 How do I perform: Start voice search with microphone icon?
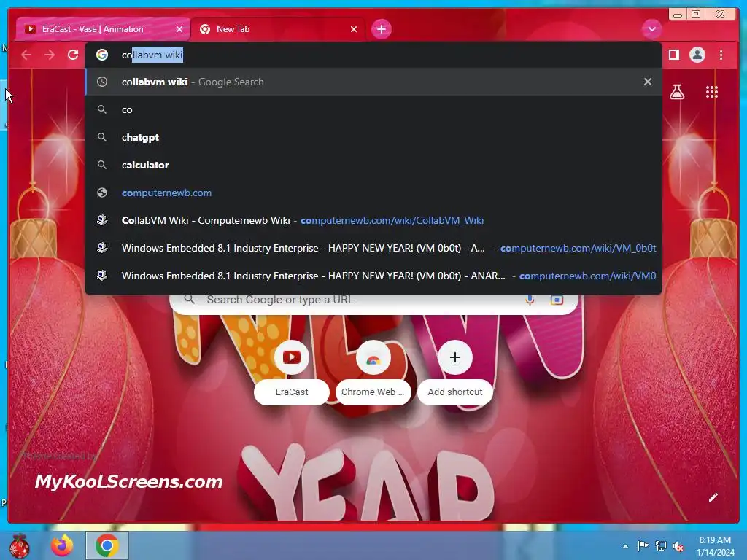click(x=530, y=300)
